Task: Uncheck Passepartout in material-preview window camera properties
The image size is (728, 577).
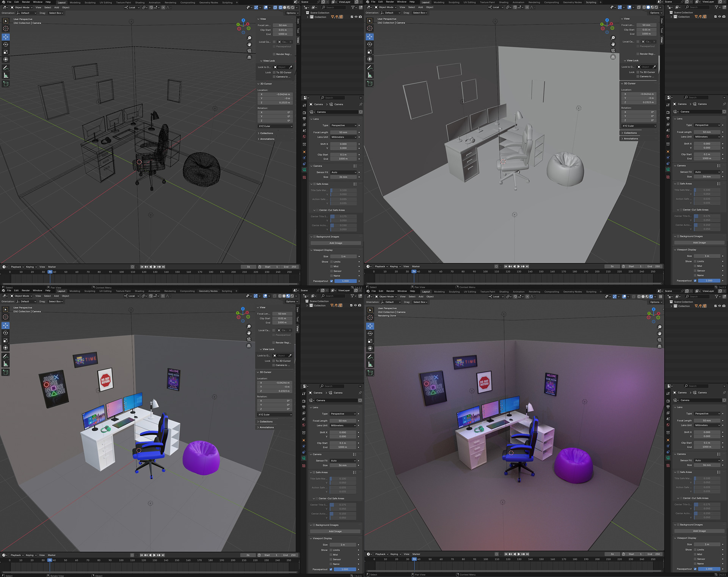Action: (331, 569)
